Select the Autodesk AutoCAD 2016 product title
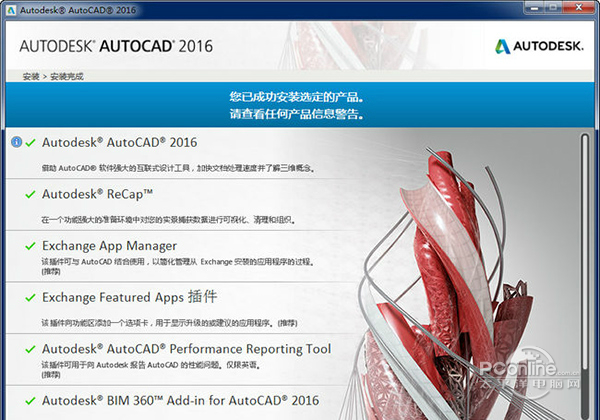Image resolution: width=600 pixels, height=420 pixels. tap(119, 143)
